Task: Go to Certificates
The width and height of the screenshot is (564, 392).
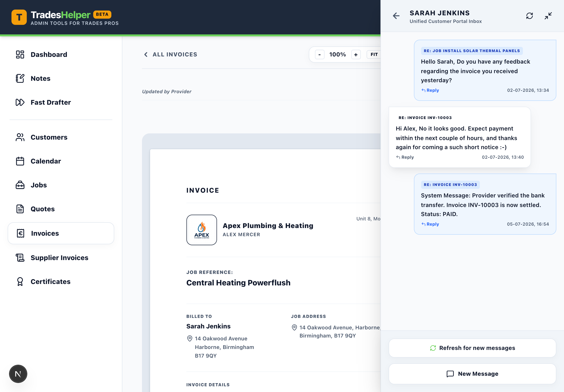Action: click(x=61, y=282)
